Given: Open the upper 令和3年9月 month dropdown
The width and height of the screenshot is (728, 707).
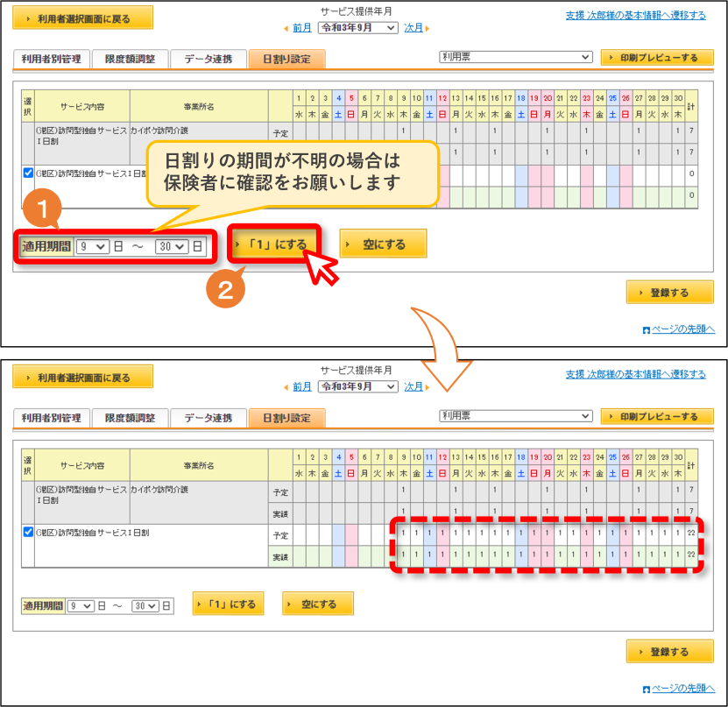Looking at the screenshot, I should pos(358,28).
